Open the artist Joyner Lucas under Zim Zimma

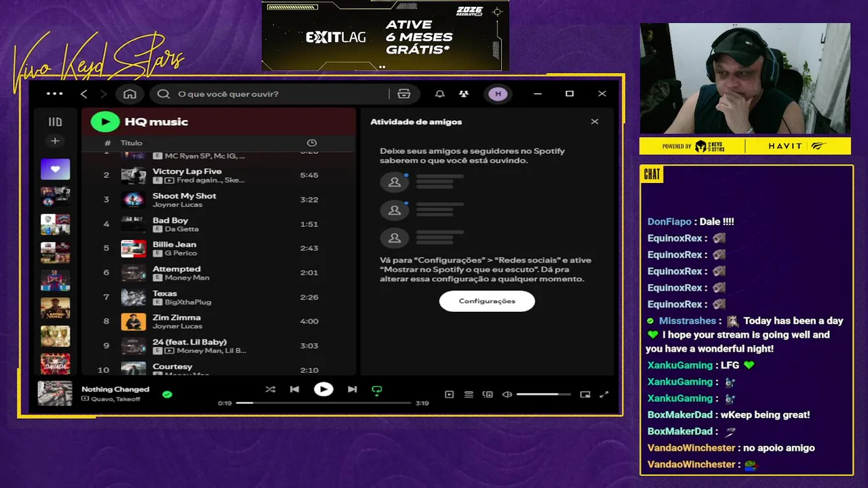tap(177, 326)
